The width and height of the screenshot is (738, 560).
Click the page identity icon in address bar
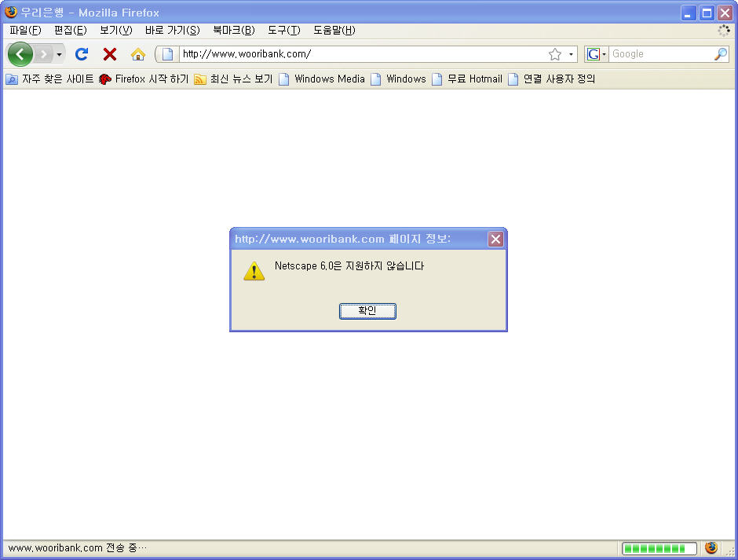click(167, 54)
